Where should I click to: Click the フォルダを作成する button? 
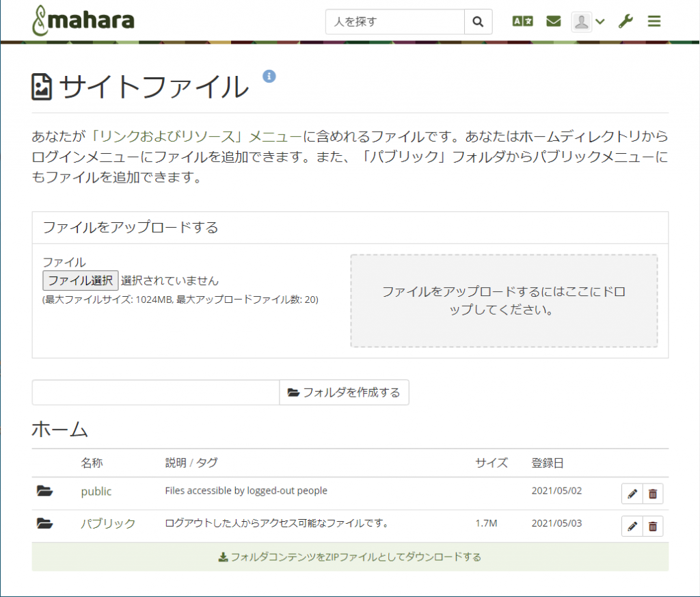(x=344, y=393)
